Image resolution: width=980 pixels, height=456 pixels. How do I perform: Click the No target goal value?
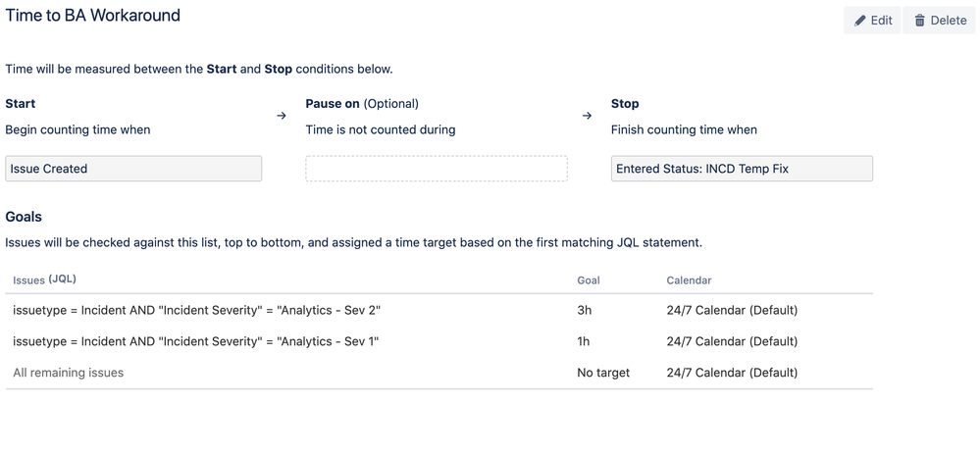603,373
